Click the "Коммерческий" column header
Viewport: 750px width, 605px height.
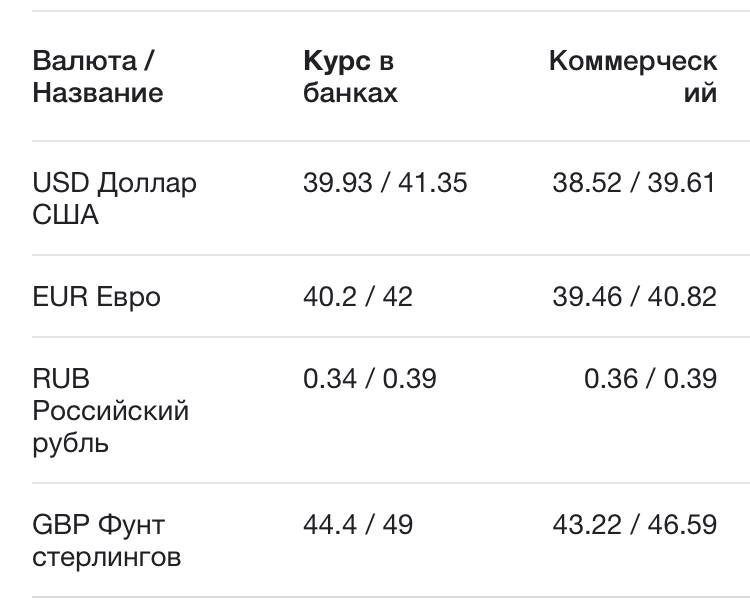tap(633, 77)
